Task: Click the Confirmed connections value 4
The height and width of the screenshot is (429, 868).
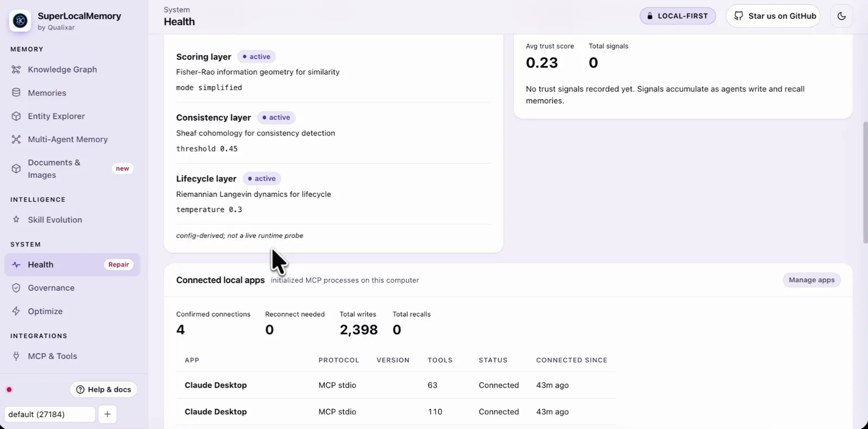Action: [x=181, y=330]
